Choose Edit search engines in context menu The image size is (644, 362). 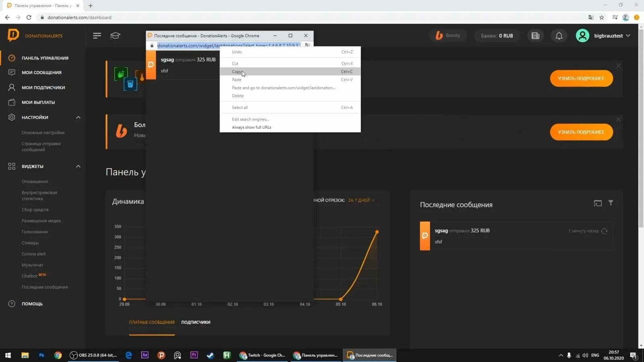(290, 119)
